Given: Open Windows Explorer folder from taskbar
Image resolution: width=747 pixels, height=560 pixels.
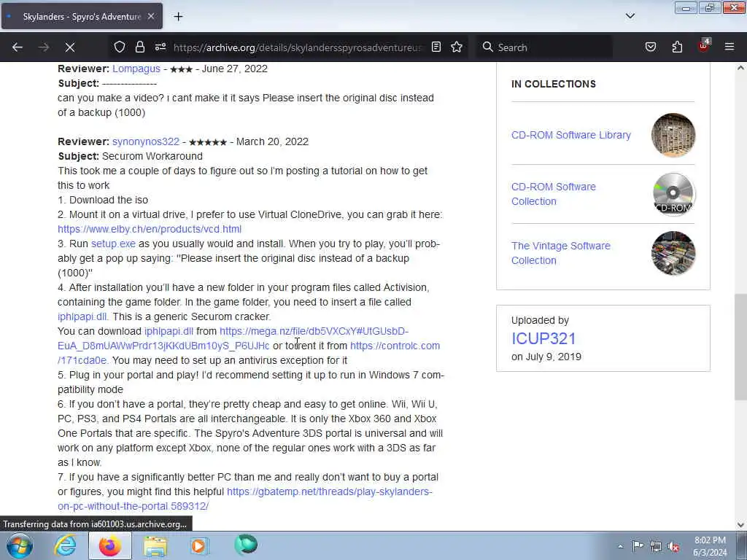Looking at the screenshot, I should (x=155, y=545).
